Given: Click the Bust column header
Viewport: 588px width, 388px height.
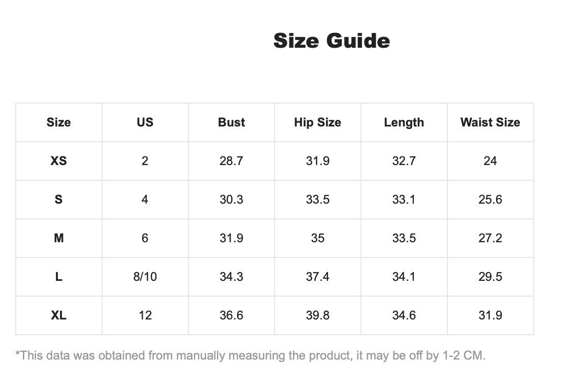Looking at the screenshot, I should [x=232, y=122].
